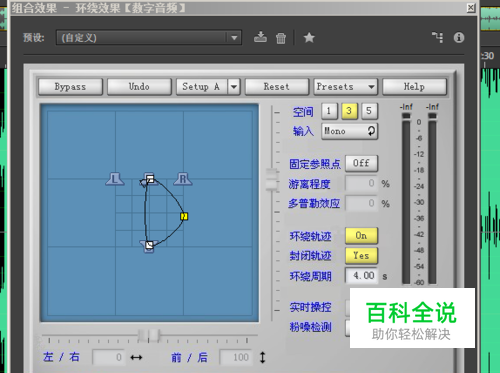Image resolution: width=500 pixels, height=373 pixels.
Task: Open the channel routing map icon
Action: pos(437,37)
